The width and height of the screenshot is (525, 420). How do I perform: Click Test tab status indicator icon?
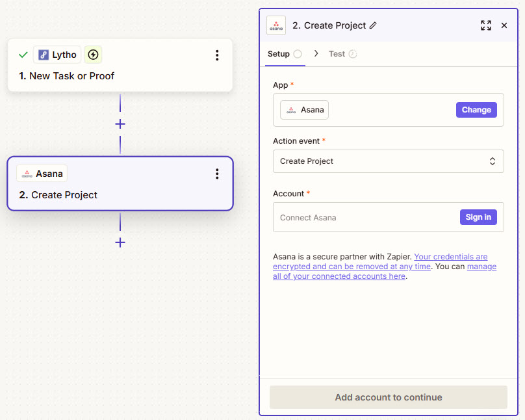(353, 54)
